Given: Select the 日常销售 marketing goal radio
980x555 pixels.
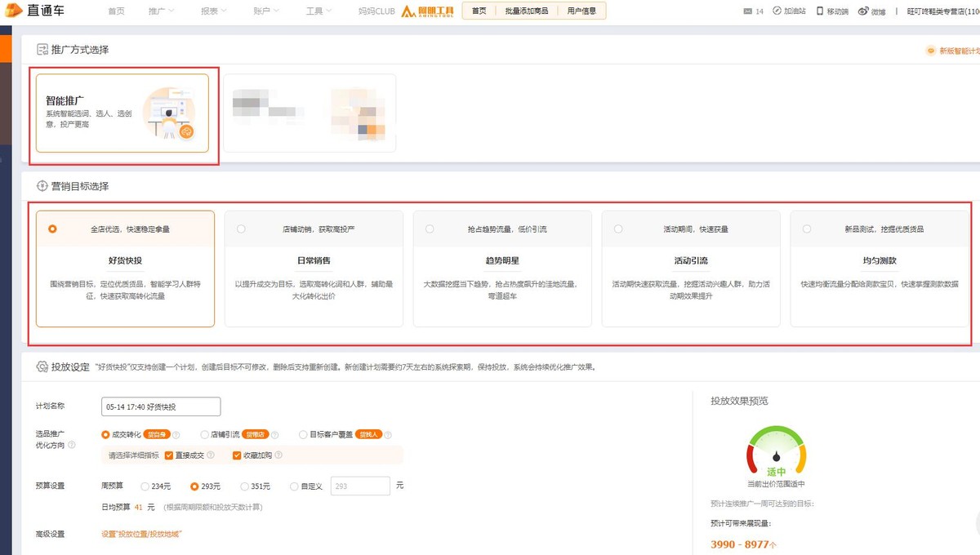Looking at the screenshot, I should click(240, 229).
